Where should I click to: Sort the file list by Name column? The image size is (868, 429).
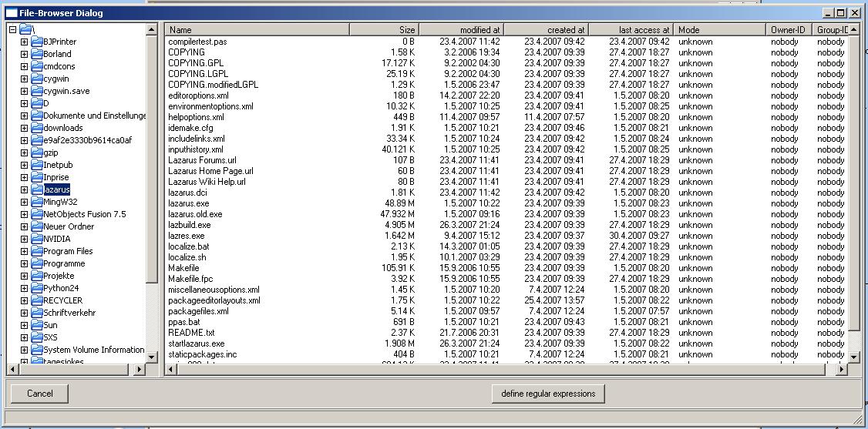[257, 29]
